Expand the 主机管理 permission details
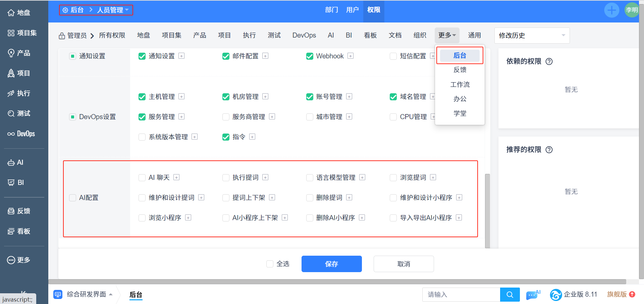The image size is (644, 304). pos(181,97)
